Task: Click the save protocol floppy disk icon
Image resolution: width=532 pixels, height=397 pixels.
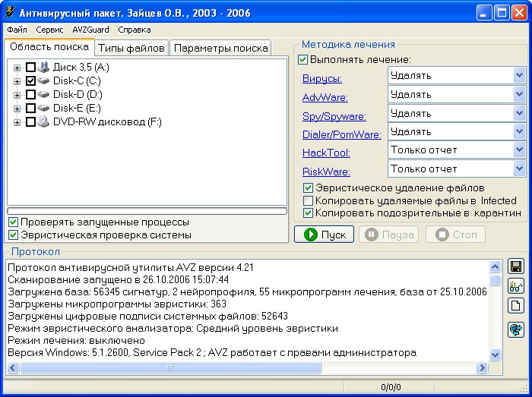Action: click(x=516, y=266)
